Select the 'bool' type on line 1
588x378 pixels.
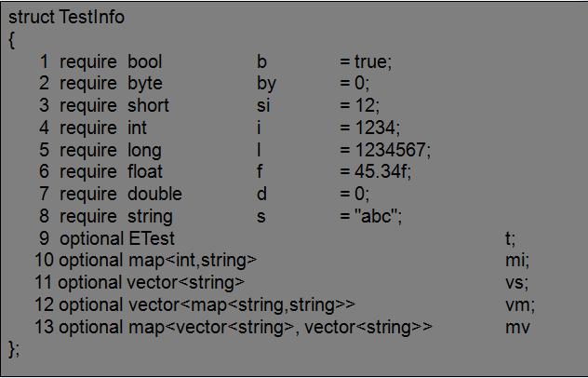[x=145, y=61]
